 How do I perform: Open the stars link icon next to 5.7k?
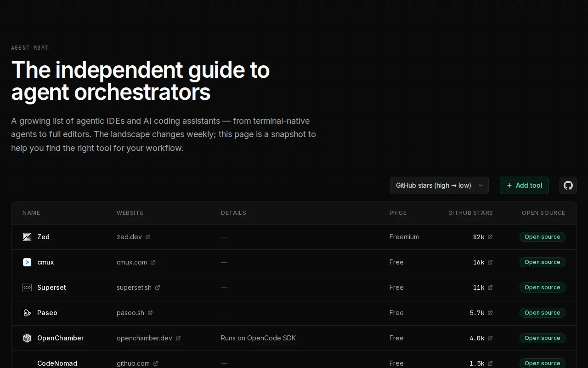click(490, 313)
